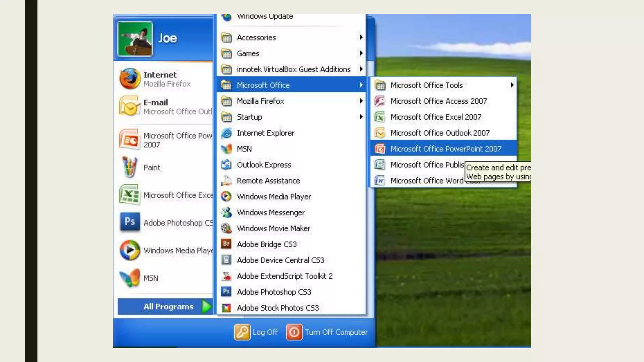Select Microsoft Office PowerPoint 2007 entry
Screen dimensions: 644x362
coord(445,149)
